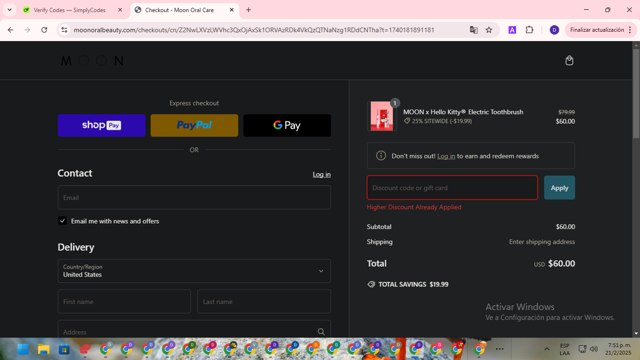Open the Chrome profile D avatar
This screenshot has width=640, height=360.
click(x=554, y=30)
